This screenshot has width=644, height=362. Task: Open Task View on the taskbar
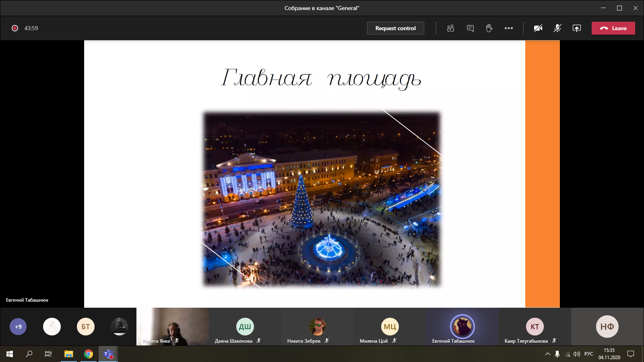click(x=48, y=354)
